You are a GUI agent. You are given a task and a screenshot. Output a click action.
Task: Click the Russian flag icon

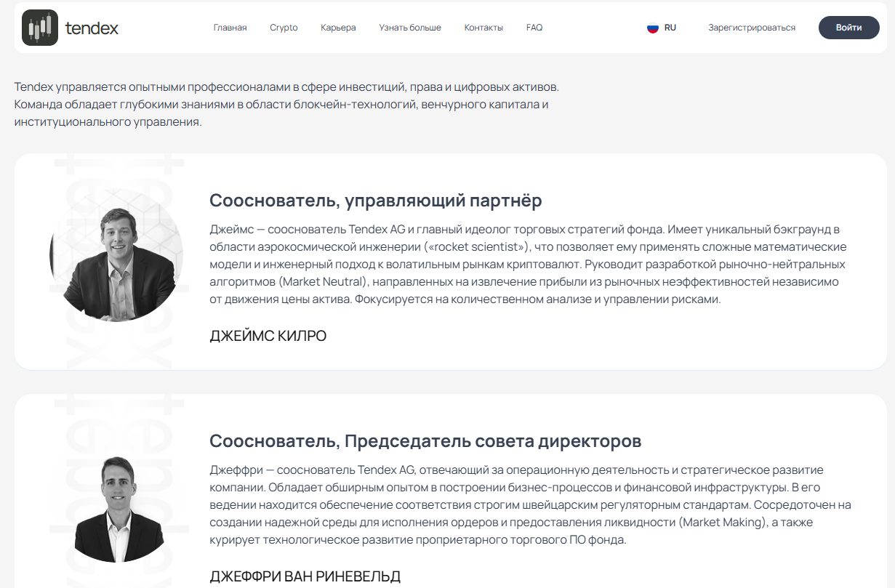[x=653, y=28]
